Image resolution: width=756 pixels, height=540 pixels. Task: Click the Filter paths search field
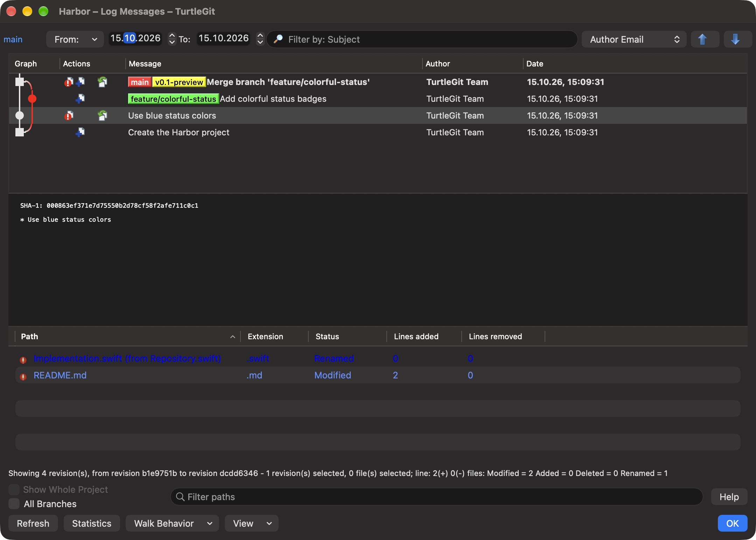coord(436,497)
